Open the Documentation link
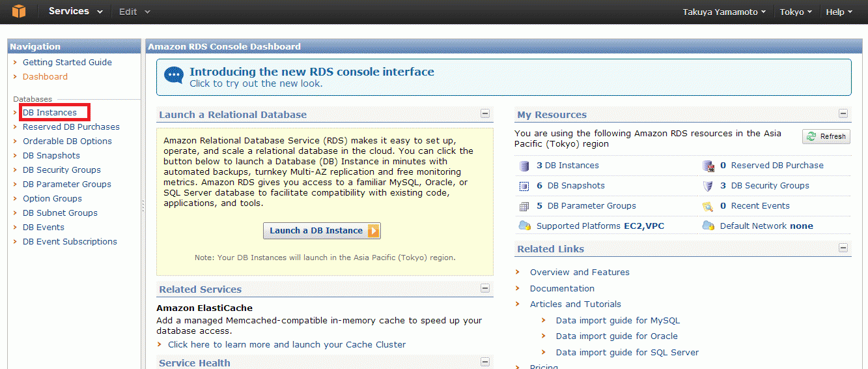Viewport: 868px width, 369px height. pos(562,289)
